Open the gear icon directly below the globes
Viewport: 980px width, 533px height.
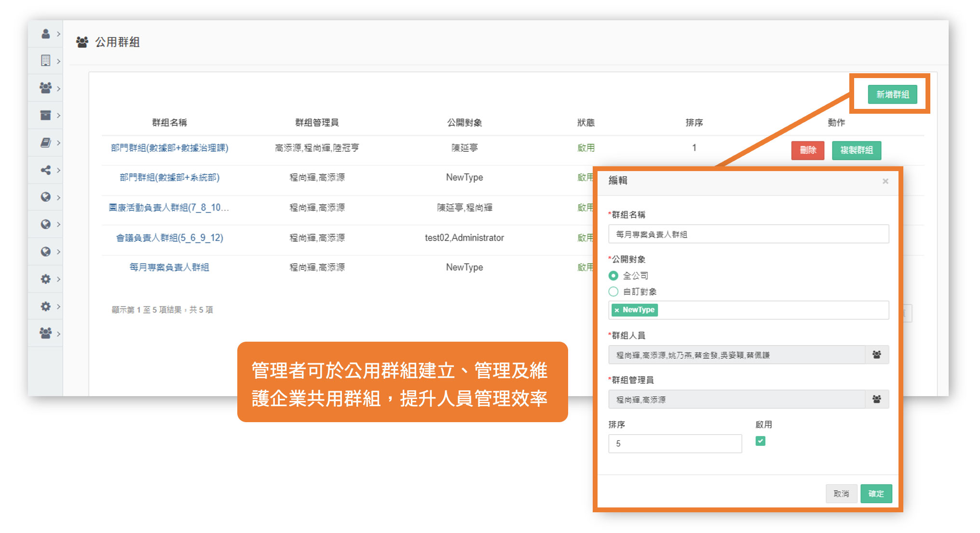point(45,279)
